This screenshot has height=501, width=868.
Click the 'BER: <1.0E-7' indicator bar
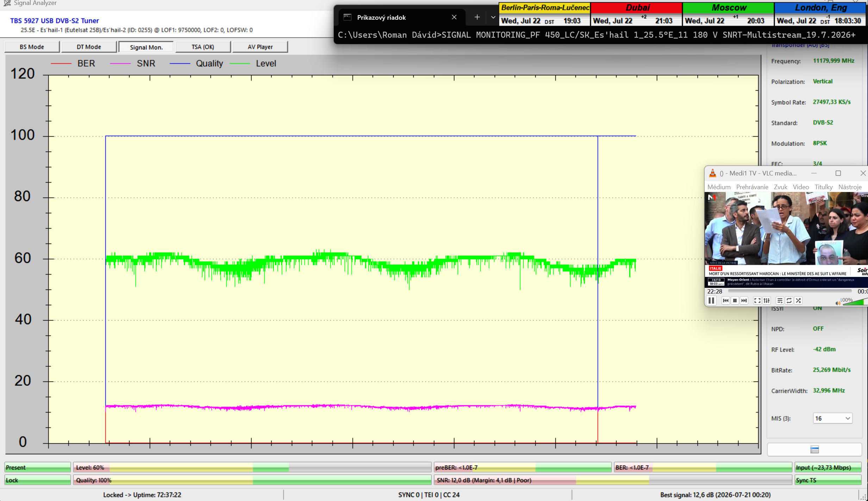tap(703, 468)
